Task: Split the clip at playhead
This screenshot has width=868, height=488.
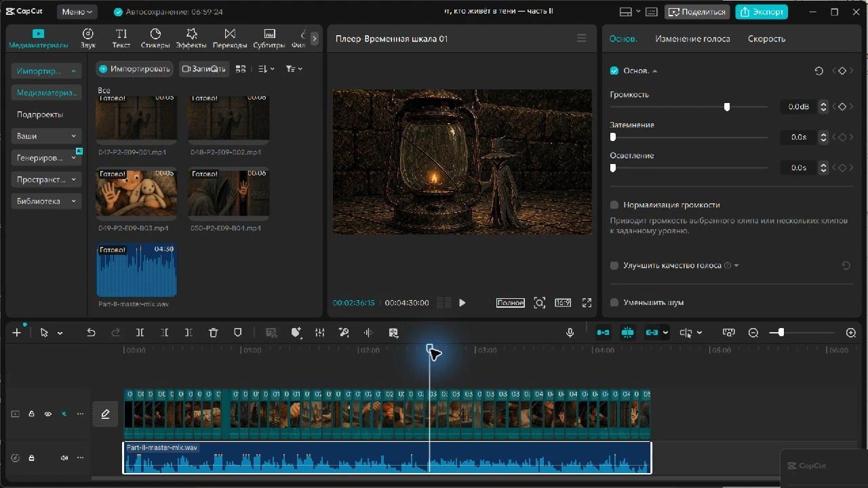Action: coord(140,333)
